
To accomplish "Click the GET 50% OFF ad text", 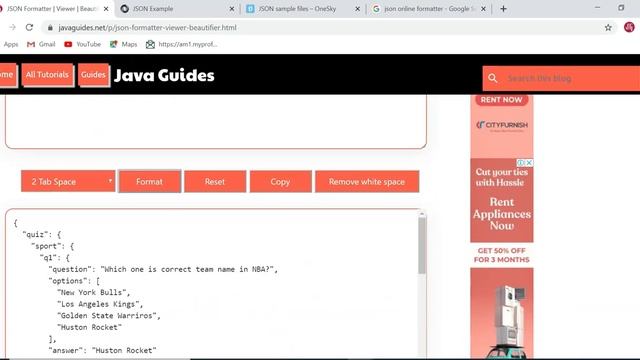I will (x=502, y=255).
